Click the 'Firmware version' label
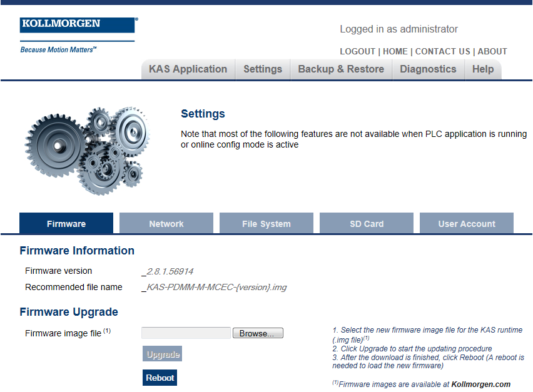533x392 pixels. pyautogui.click(x=58, y=271)
